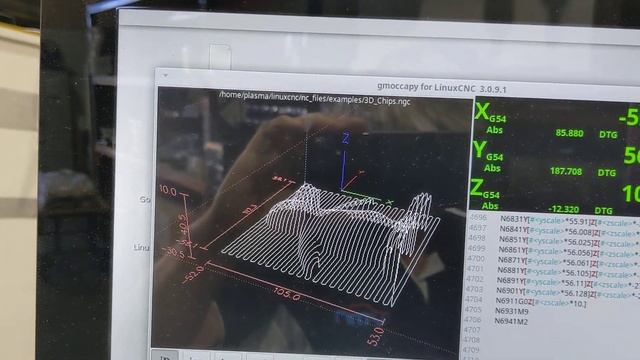This screenshot has height=360, width=640.
Task: Click line number 4696 in the code gutter
Action: point(478,218)
